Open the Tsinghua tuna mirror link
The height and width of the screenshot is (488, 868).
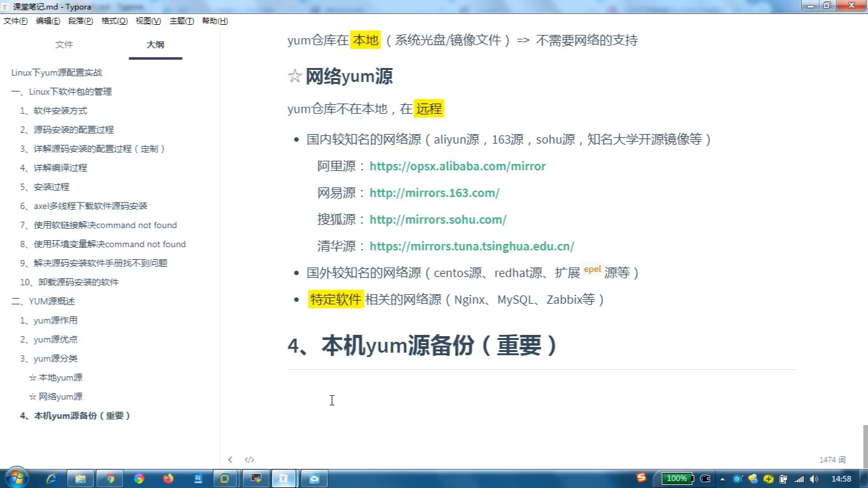pos(472,247)
